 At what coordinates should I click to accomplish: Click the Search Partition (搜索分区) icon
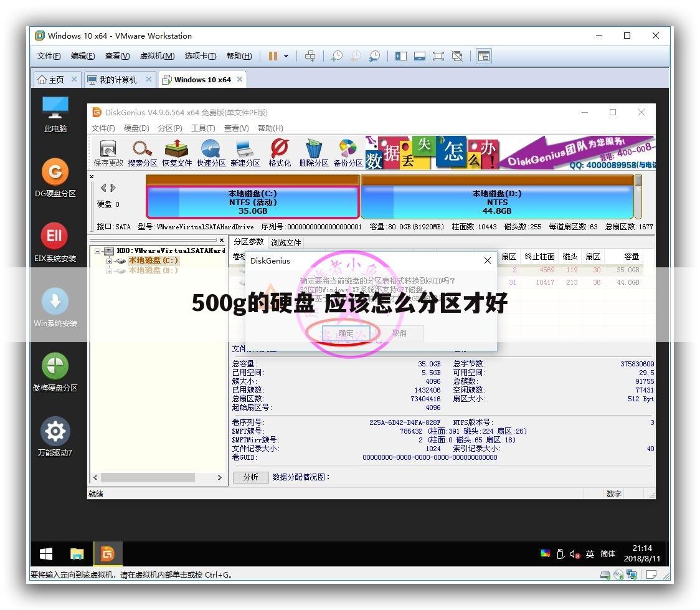143,154
